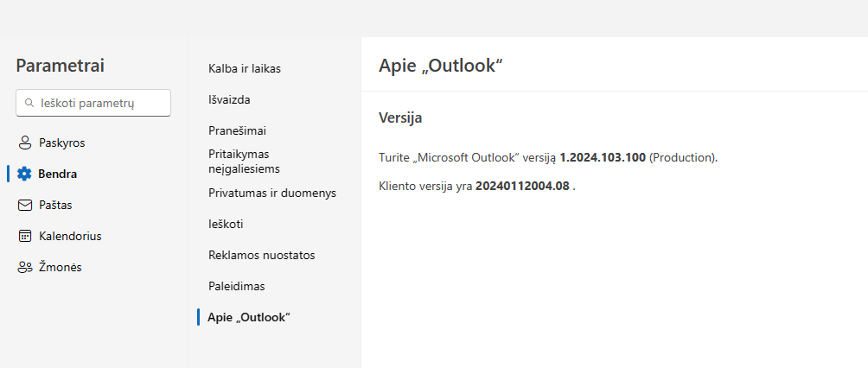Click the Versija section heading
868x368 pixels.
pyautogui.click(x=401, y=117)
